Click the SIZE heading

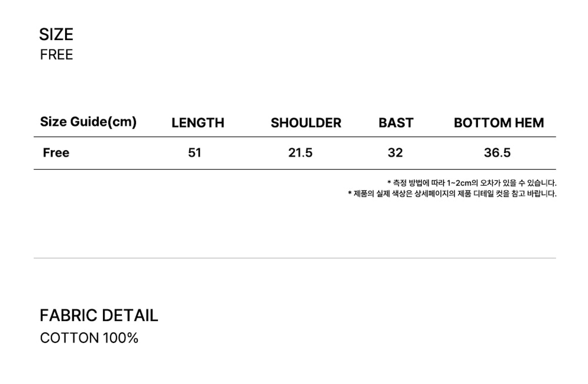[56, 34]
